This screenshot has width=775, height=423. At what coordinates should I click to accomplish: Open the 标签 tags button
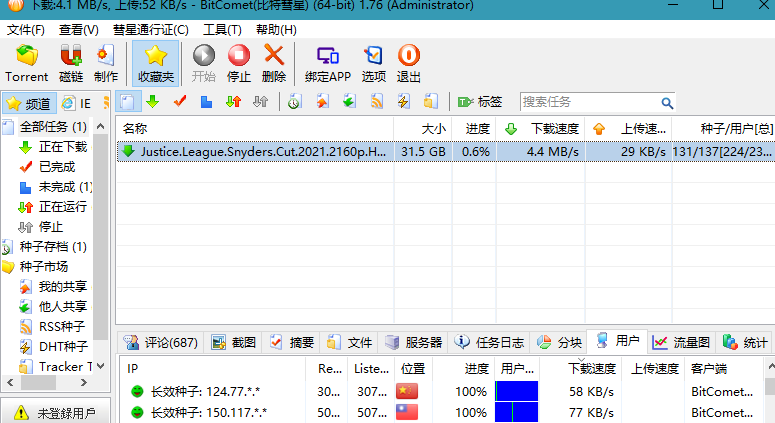point(479,102)
